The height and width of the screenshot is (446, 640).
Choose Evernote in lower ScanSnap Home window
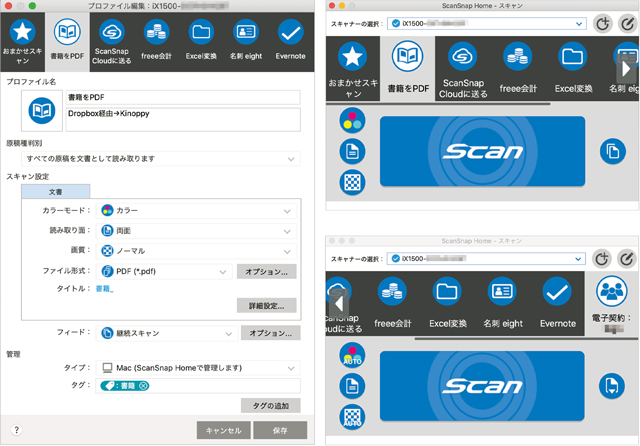[x=558, y=303]
